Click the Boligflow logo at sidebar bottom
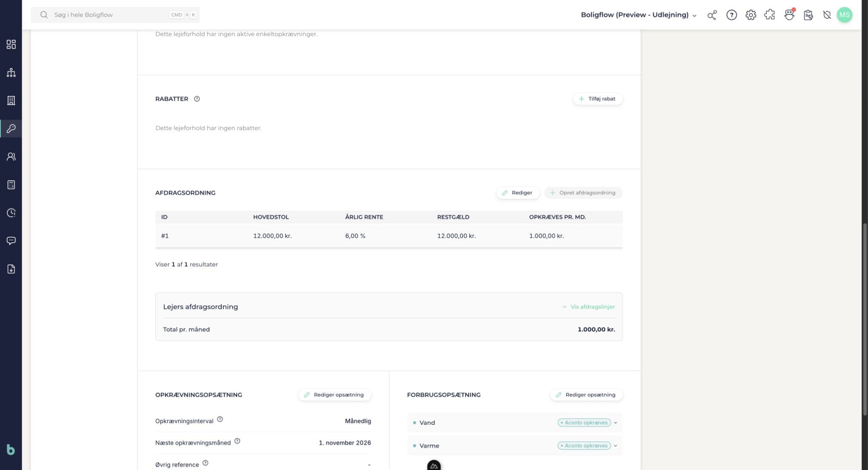868x470 pixels. (11, 450)
